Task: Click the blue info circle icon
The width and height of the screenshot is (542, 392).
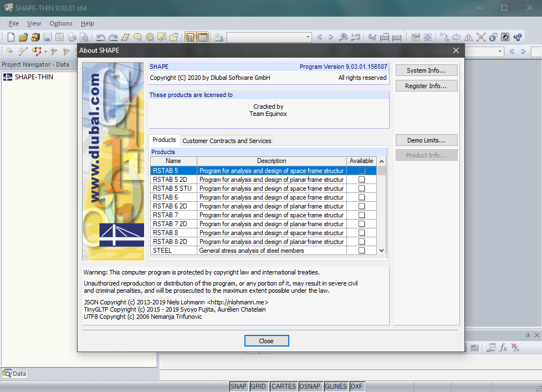Action: (493, 37)
